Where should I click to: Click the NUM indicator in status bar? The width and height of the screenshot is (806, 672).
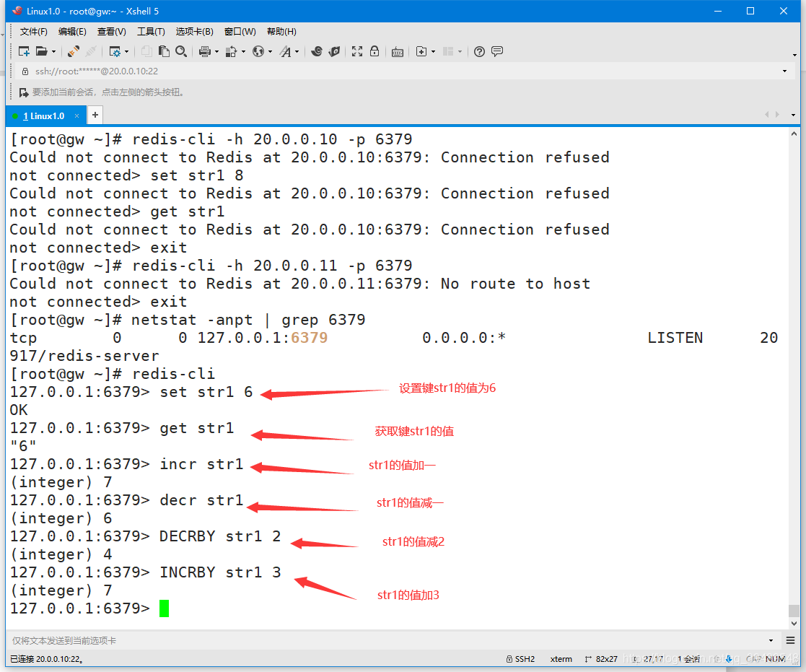pos(775,658)
